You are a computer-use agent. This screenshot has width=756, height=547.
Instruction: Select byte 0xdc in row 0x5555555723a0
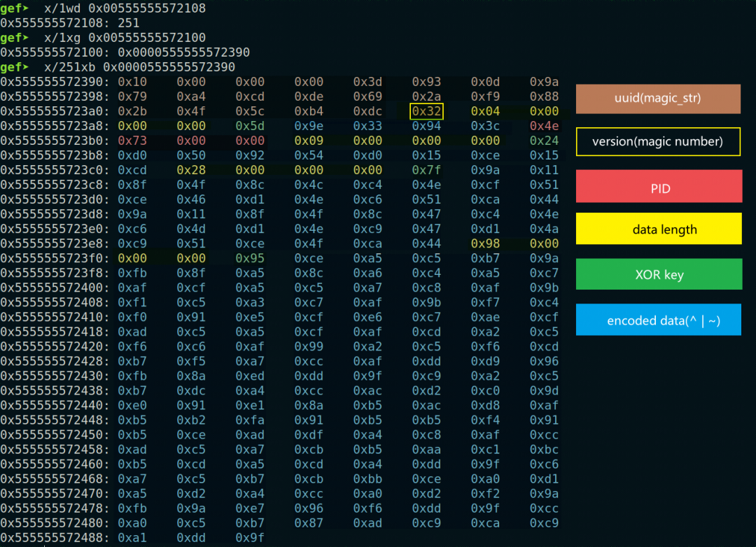click(x=367, y=111)
